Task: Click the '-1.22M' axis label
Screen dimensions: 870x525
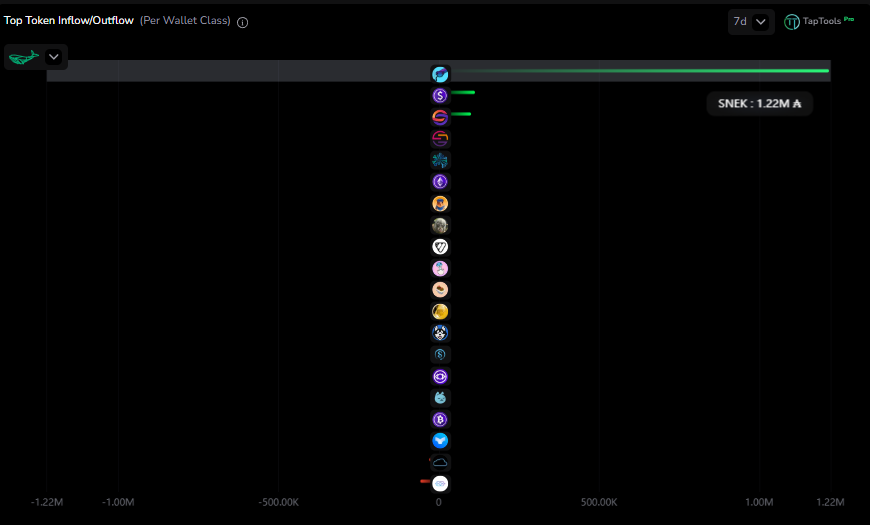Action: click(x=47, y=502)
